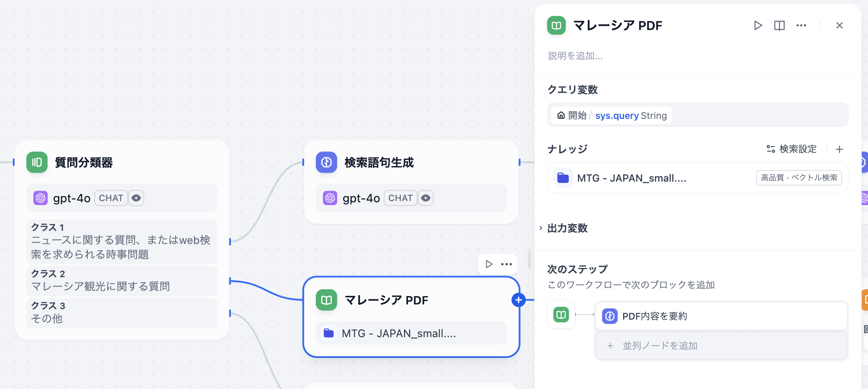Screen dimensions: 868x389
Task: Click the 質問分類器 classifier node icon
Action: pyautogui.click(x=37, y=163)
